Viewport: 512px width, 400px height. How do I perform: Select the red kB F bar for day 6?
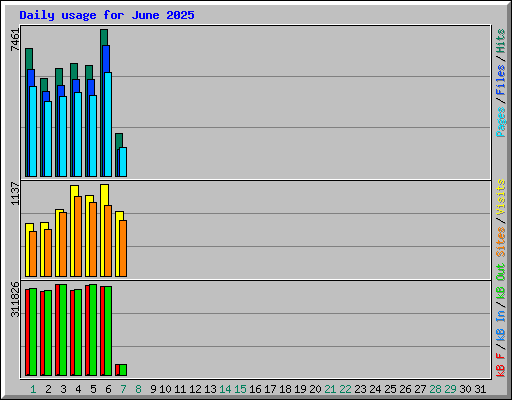102,331
